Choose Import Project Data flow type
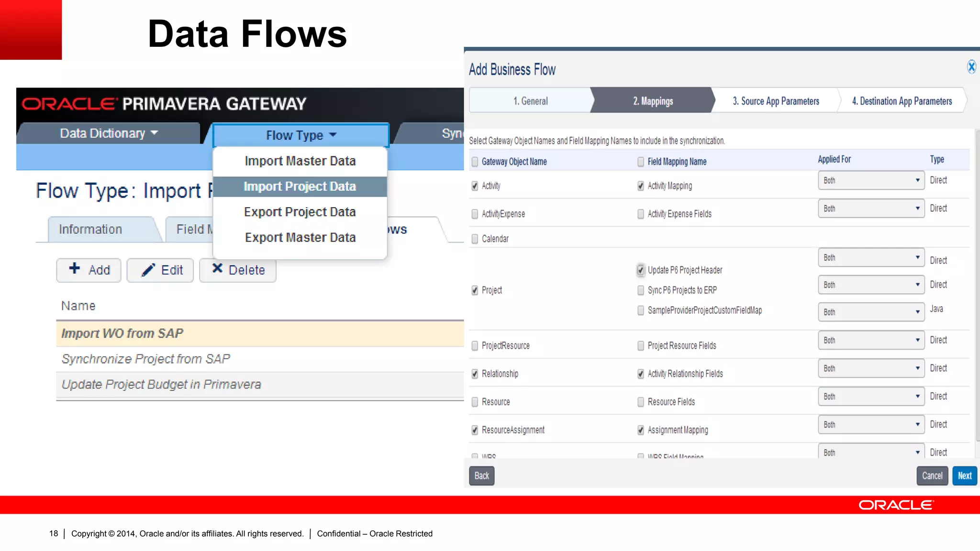The width and height of the screenshot is (980, 551). point(300,187)
